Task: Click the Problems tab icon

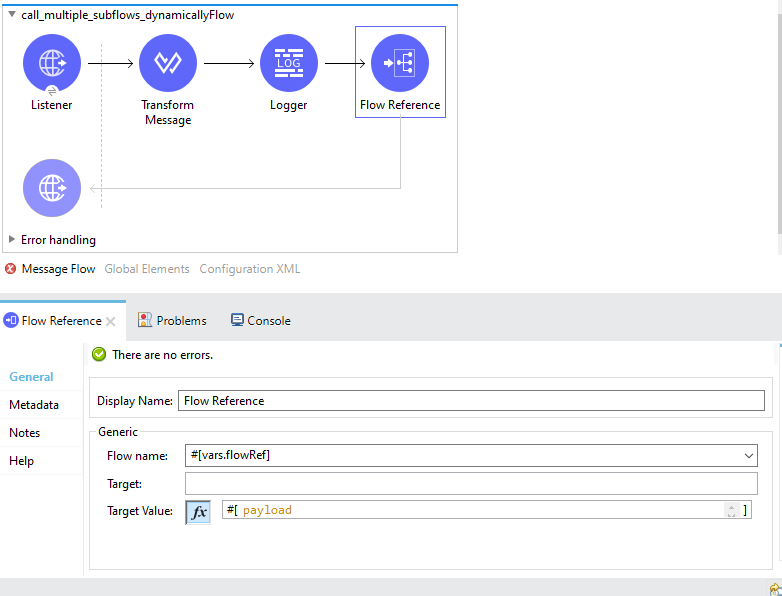Action: pos(145,320)
